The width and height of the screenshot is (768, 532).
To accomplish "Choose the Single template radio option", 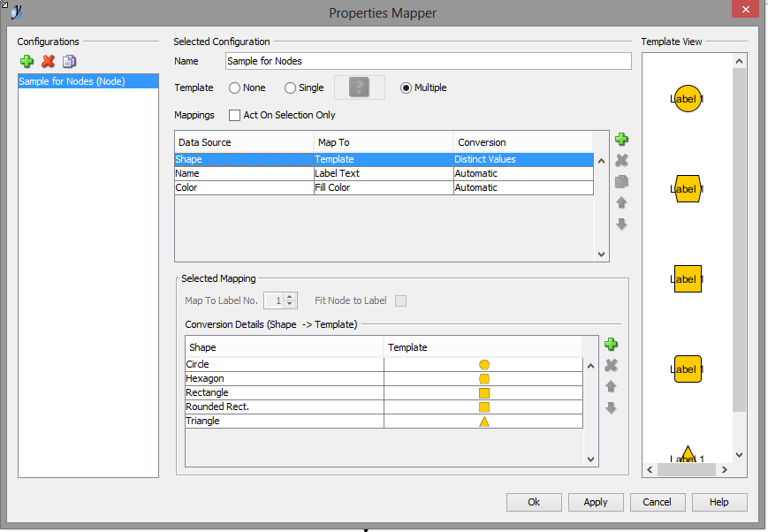I will pos(290,88).
